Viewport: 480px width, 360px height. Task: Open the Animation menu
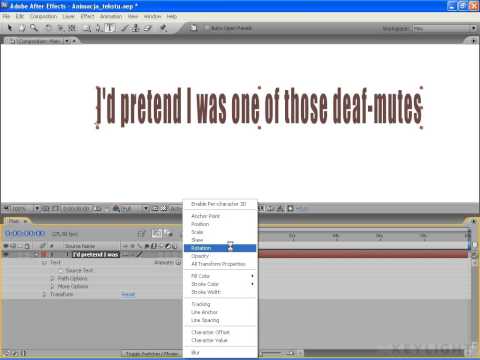coord(111,16)
